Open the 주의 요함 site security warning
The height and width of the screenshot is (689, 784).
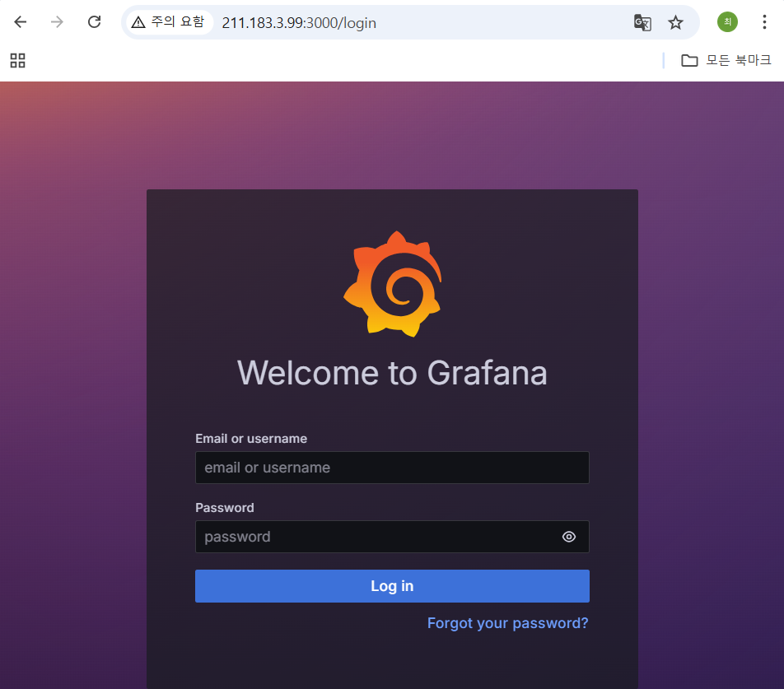(169, 22)
